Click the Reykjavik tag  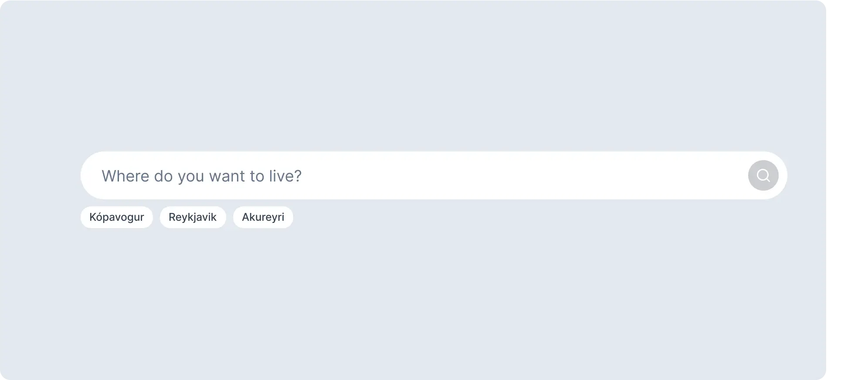tap(193, 217)
